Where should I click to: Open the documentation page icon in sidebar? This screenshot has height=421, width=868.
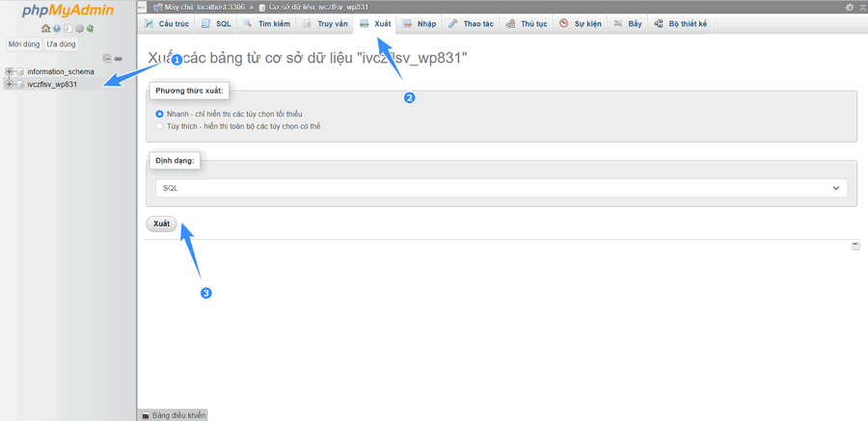[x=68, y=28]
